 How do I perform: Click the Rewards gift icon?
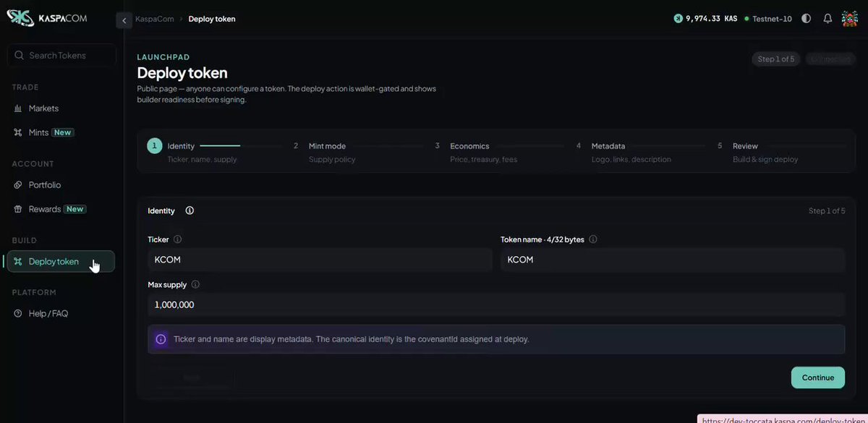pyautogui.click(x=19, y=209)
